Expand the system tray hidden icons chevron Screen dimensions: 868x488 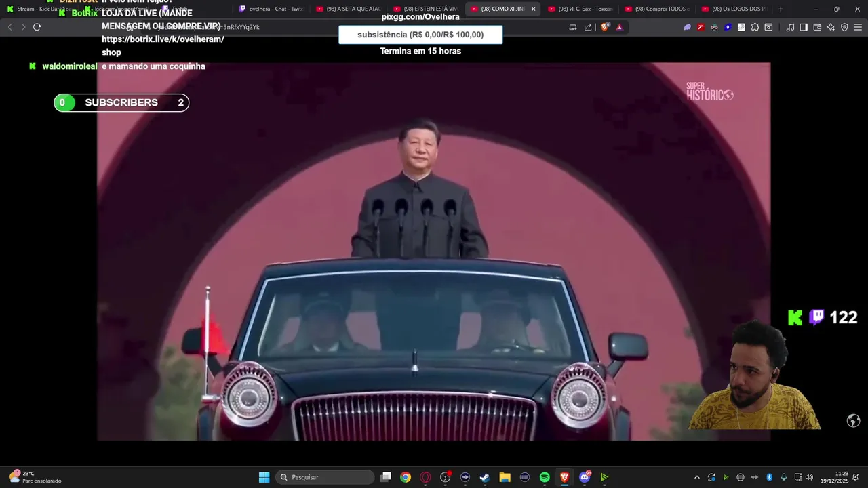point(696,477)
